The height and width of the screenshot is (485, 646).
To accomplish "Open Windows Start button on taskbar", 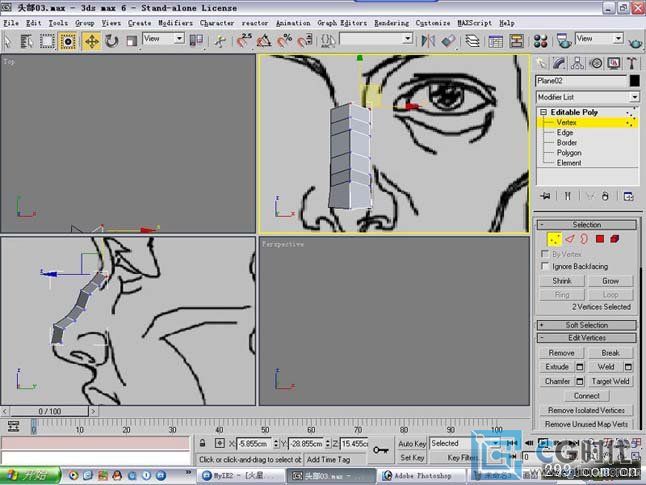I will (30, 476).
